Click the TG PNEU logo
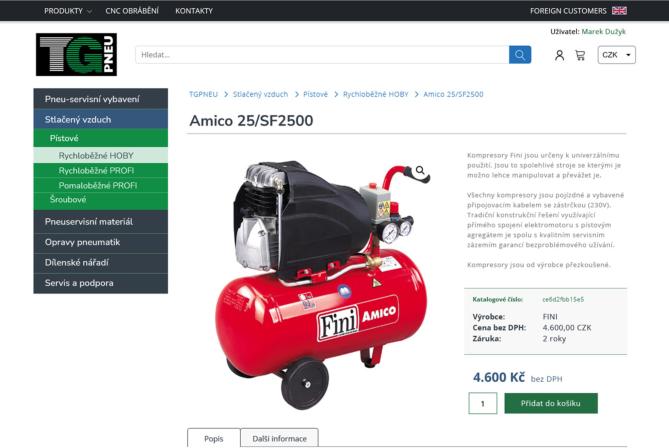Screen dimensions: 669x448 point(76,55)
